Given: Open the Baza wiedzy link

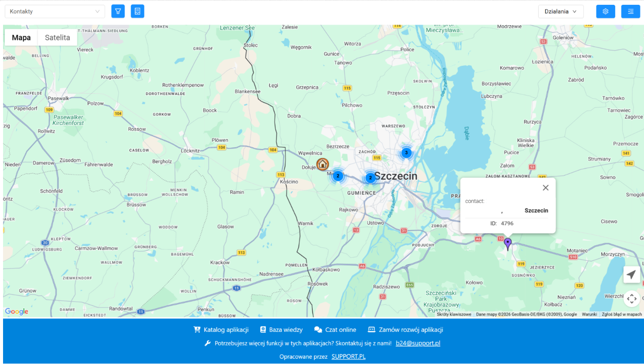Looking at the screenshot, I should point(281,330).
